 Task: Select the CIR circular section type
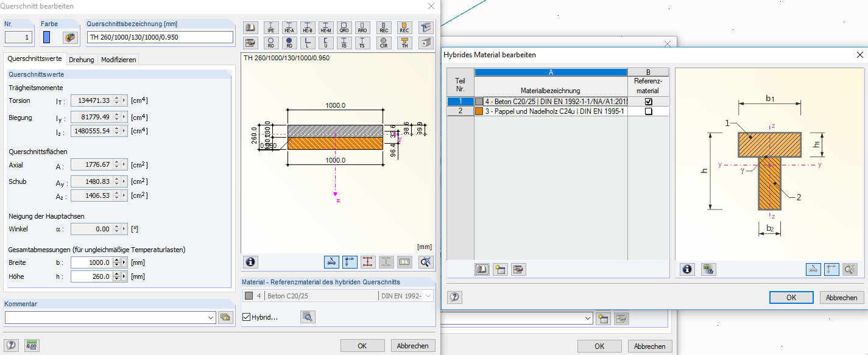384,43
